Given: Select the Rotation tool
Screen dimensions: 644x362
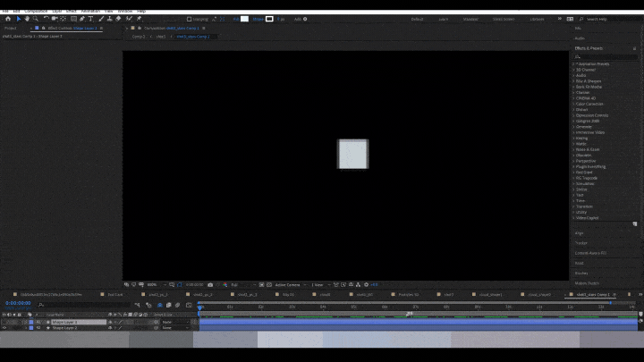Looking at the screenshot, I should click(46, 19).
